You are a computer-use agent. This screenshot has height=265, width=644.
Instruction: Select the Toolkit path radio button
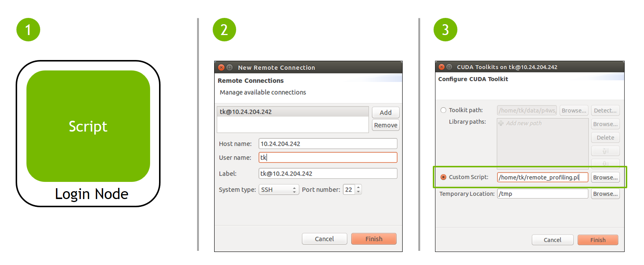click(x=443, y=110)
